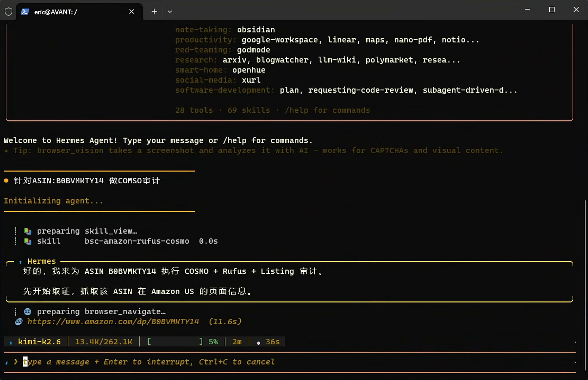Click the icon before kimi-k2.6 in the status bar
This screenshot has width=588, height=380.
pos(11,342)
